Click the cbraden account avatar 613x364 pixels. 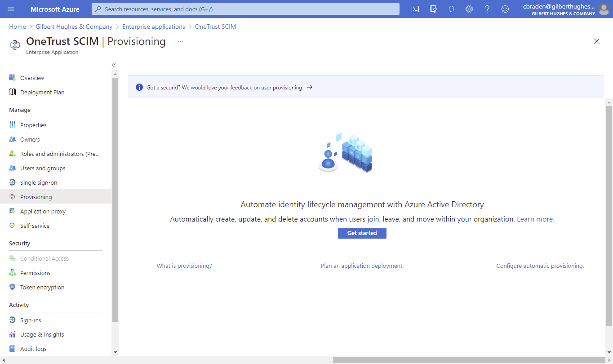tap(604, 9)
